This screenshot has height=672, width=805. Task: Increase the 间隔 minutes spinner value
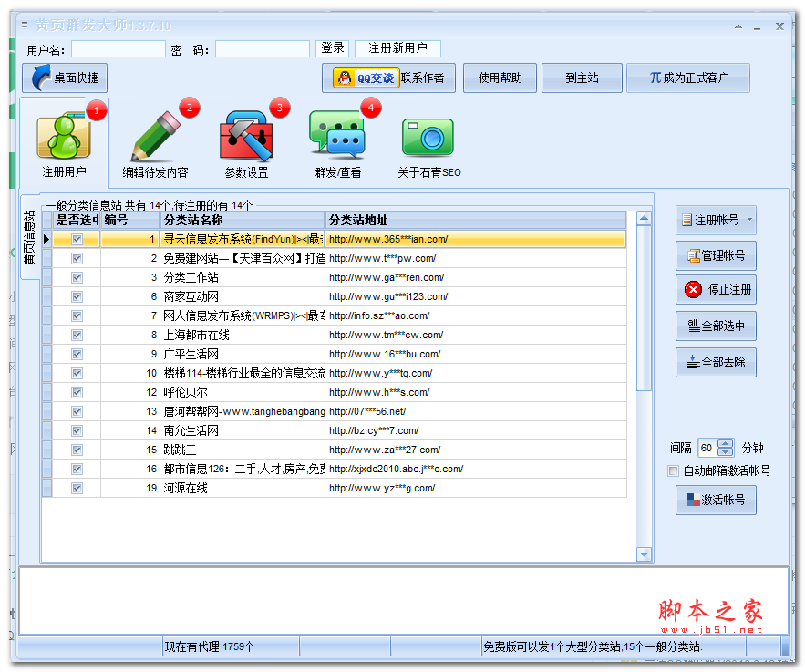coord(726,444)
